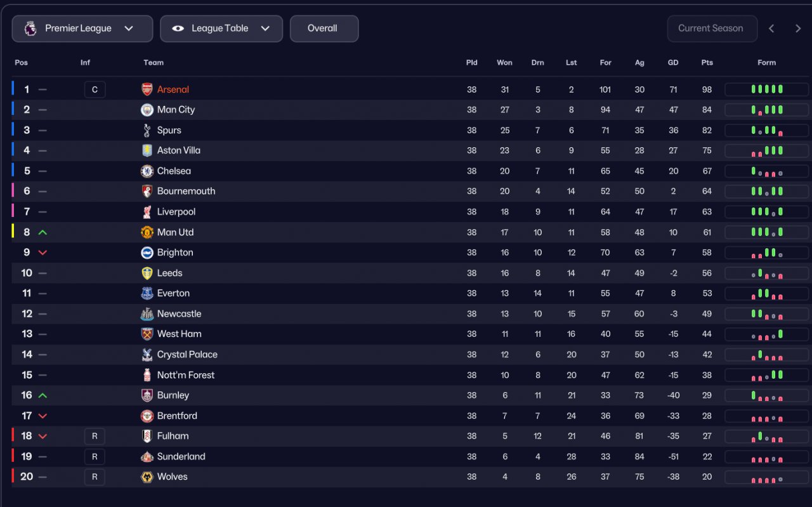Go to previous season with left arrow

pos(771,29)
